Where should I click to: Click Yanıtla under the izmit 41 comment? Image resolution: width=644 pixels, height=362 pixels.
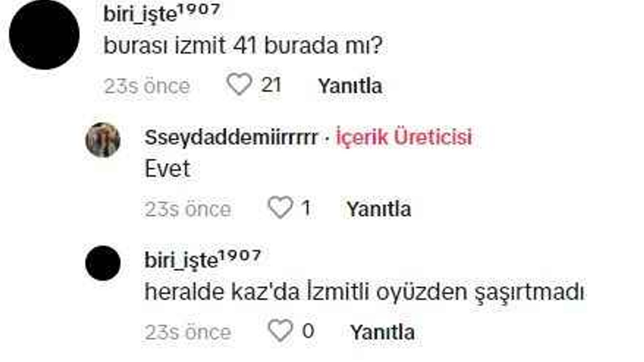[350, 86]
